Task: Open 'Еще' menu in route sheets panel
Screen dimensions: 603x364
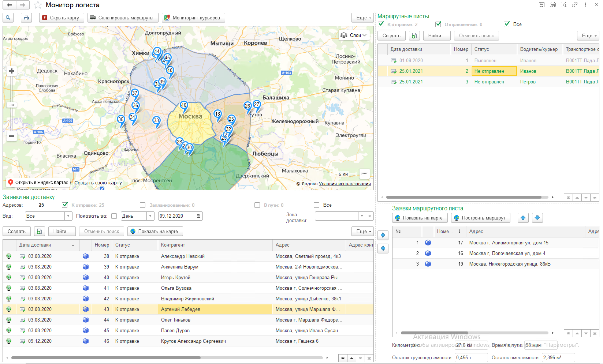Action: point(588,35)
